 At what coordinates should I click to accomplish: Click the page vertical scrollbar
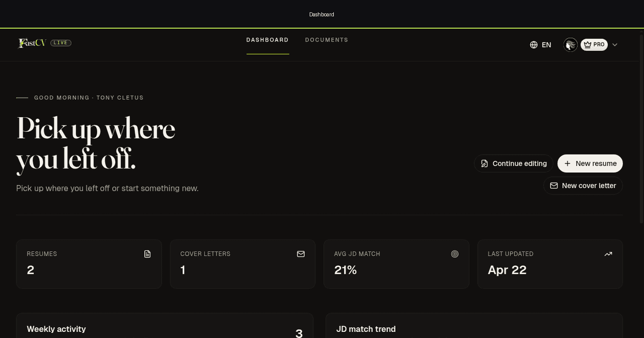(641, 128)
